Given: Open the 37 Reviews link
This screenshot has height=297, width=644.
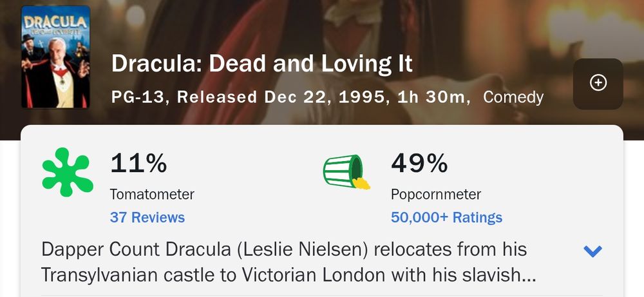Looking at the screenshot, I should click(x=147, y=217).
